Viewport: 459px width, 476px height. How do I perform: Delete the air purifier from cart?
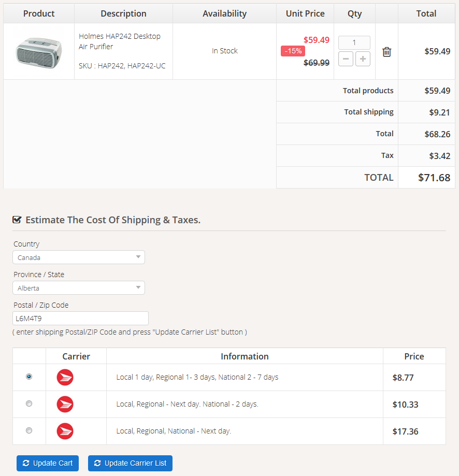coord(386,52)
